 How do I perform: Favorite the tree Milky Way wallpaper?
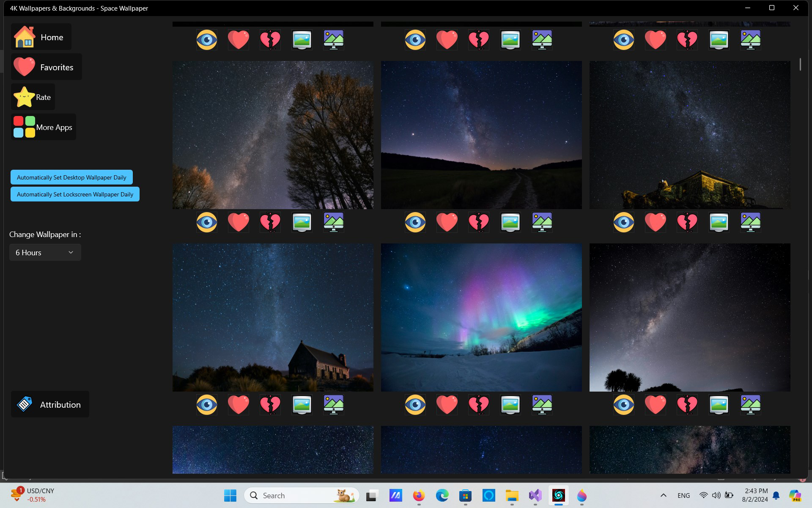(239, 222)
